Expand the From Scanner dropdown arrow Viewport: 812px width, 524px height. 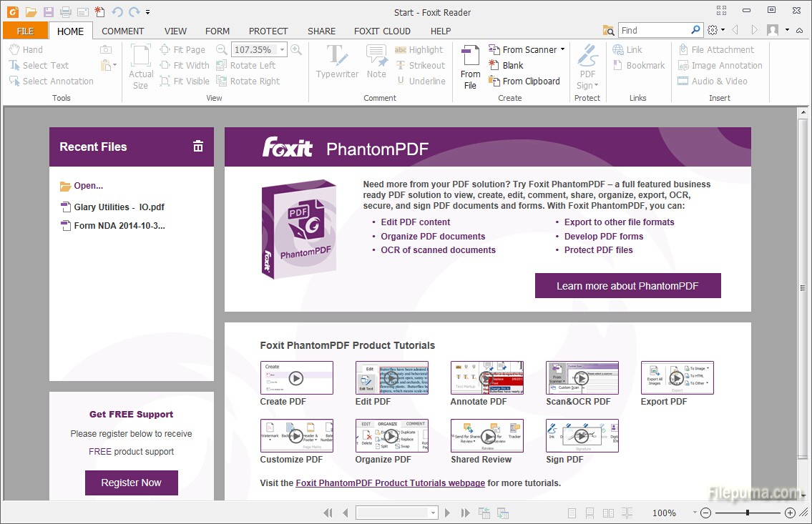[x=562, y=49]
